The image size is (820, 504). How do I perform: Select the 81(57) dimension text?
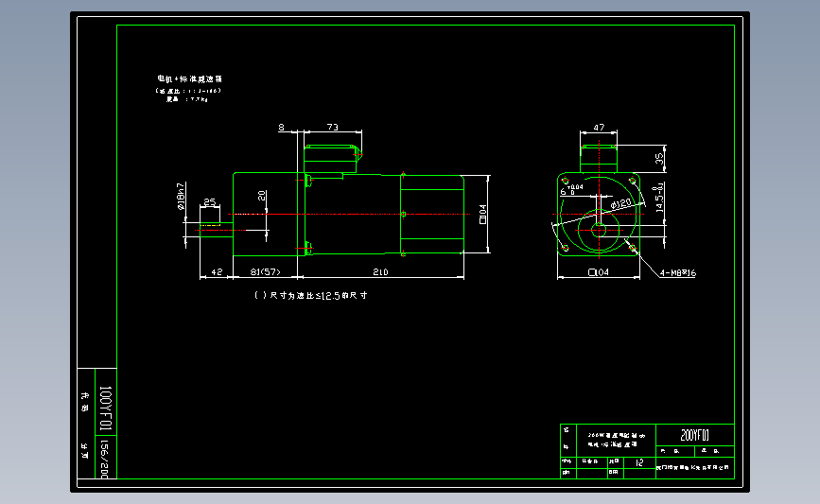point(265,272)
